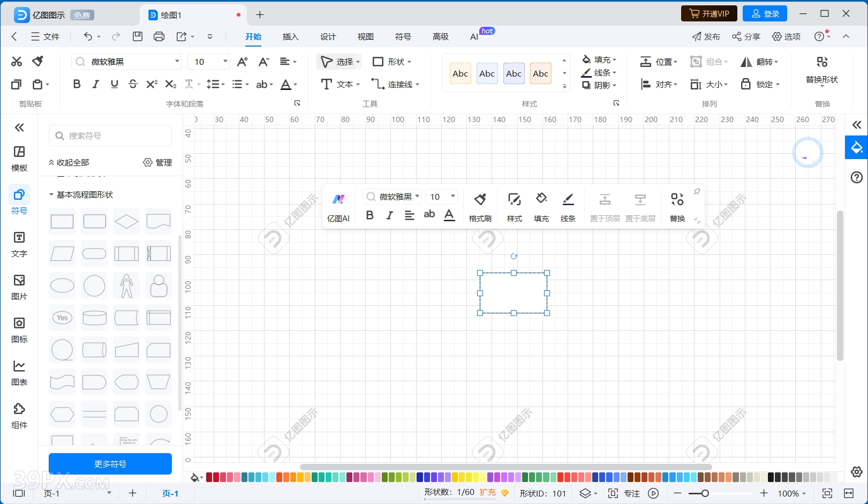Click 亿图AI icon in floating toolbar
The image size is (868, 504).
(338, 208)
